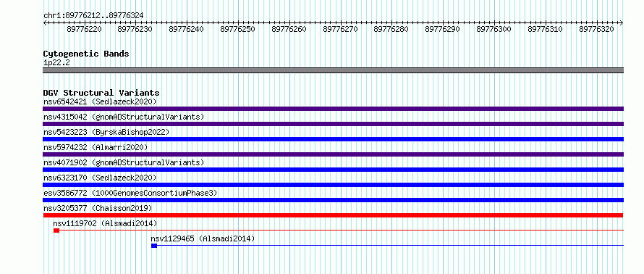Select the purple bar for nsv4315042
The height and width of the screenshot is (274, 644).
[x=333, y=124]
